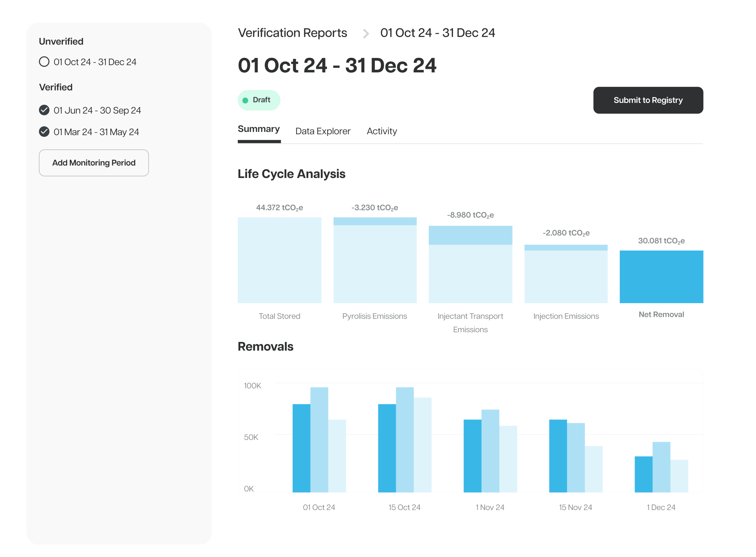Switch to the Activity tab
The height and width of the screenshot is (557, 756).
click(381, 131)
